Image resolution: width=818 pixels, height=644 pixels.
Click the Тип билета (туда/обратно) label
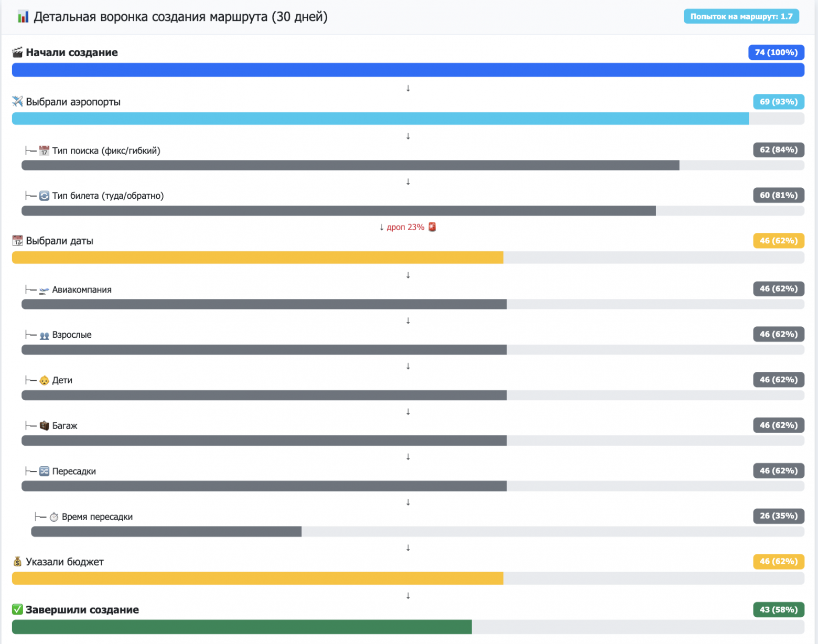pyautogui.click(x=108, y=196)
